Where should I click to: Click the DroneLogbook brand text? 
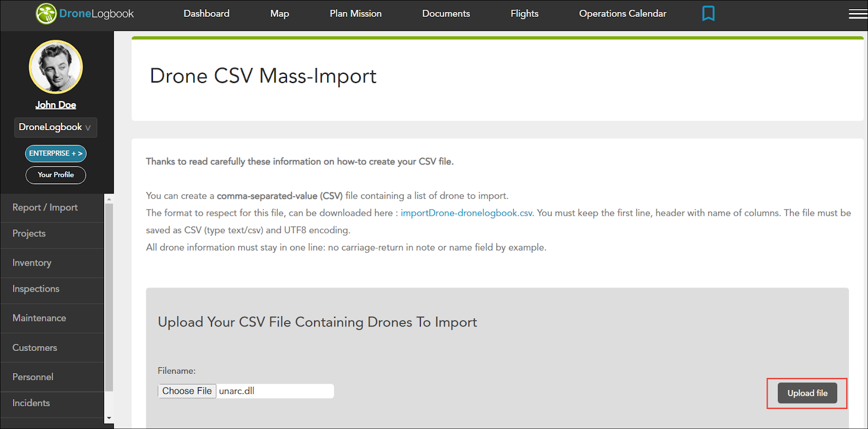[97, 14]
